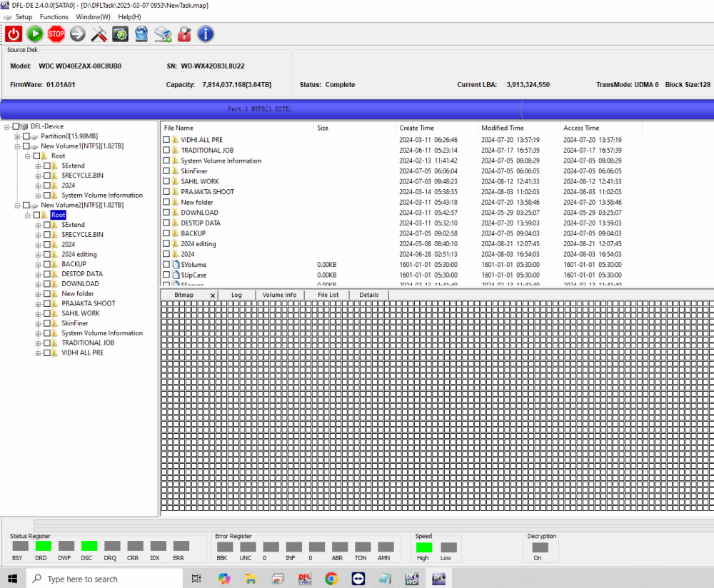
Task: Open the Help(H) menu
Action: coord(129,17)
